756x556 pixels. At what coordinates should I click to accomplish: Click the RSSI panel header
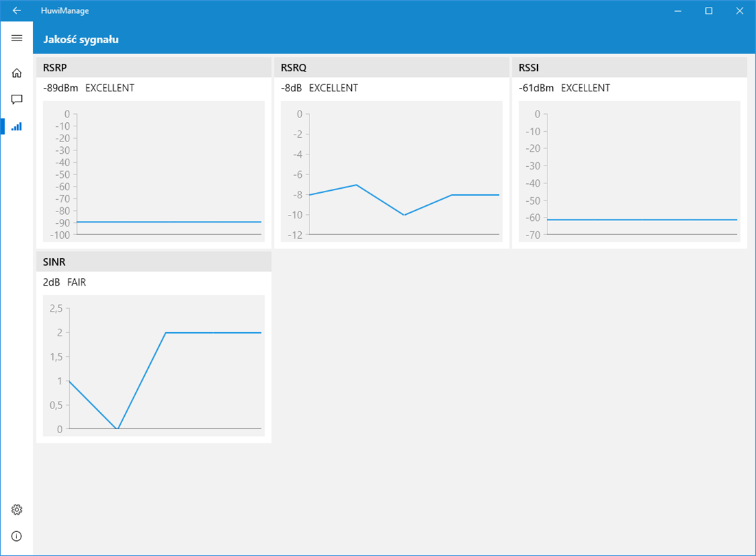[x=629, y=67]
